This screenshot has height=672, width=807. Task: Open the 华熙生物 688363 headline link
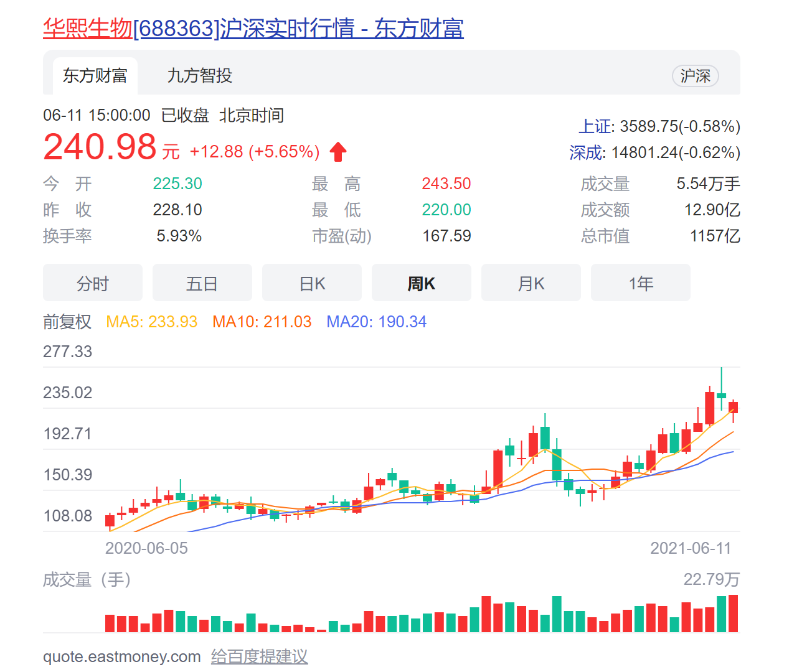[253, 29]
